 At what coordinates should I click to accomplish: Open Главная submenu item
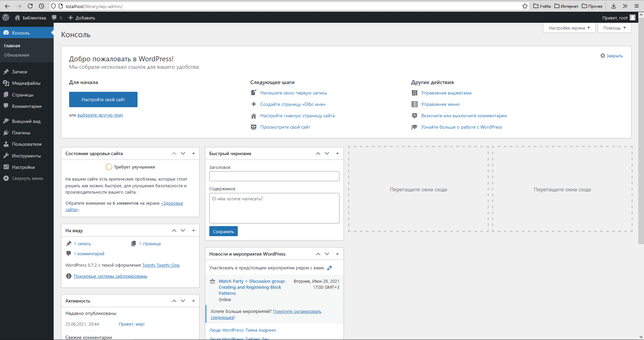tap(12, 46)
